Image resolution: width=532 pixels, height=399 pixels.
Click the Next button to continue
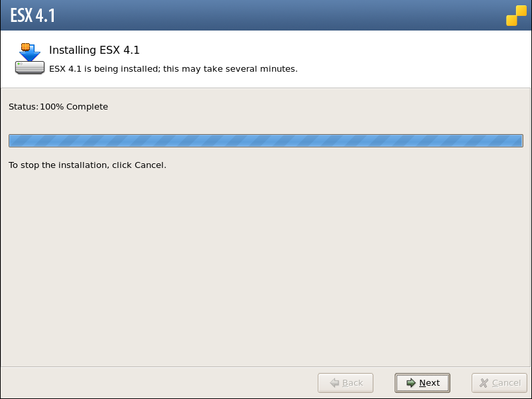[422, 382]
